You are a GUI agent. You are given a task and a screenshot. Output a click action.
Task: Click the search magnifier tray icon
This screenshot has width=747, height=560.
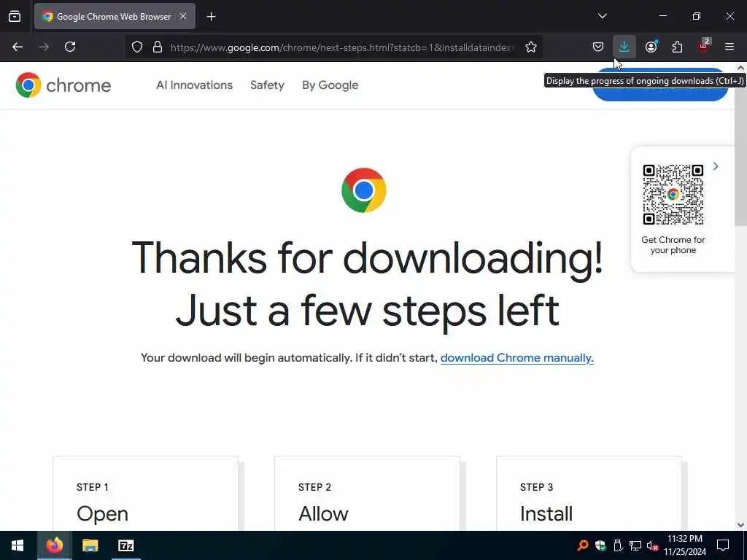(582, 545)
